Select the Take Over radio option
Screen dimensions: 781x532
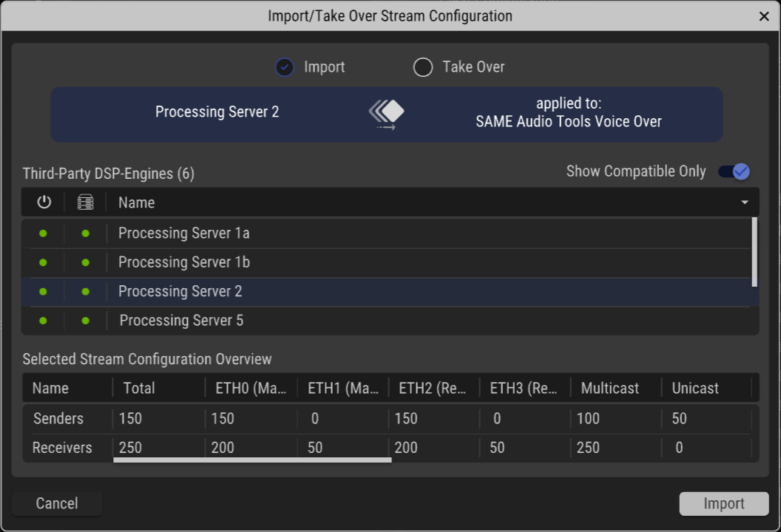click(423, 67)
